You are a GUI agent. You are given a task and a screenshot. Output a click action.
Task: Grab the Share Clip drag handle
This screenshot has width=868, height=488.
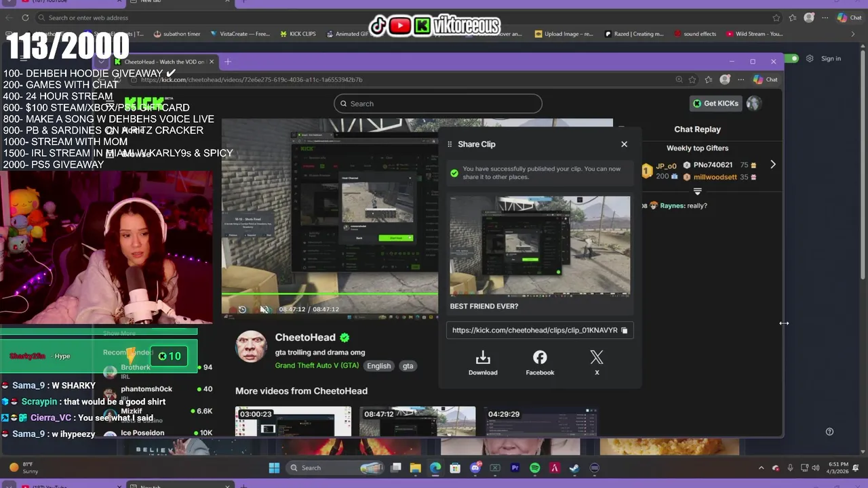tap(450, 144)
